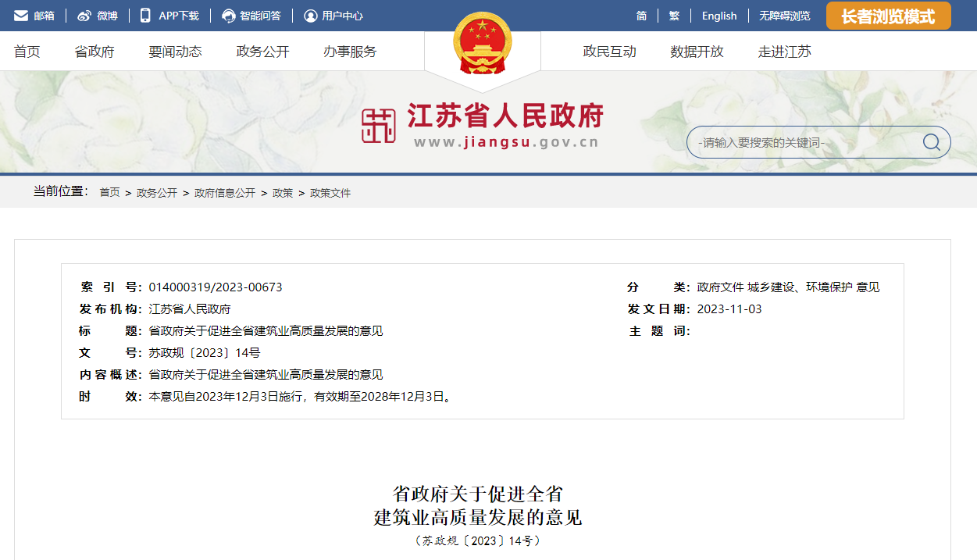Viewport: 977px width, 560px height.
Task: Switch site language to English
Action: coord(718,15)
